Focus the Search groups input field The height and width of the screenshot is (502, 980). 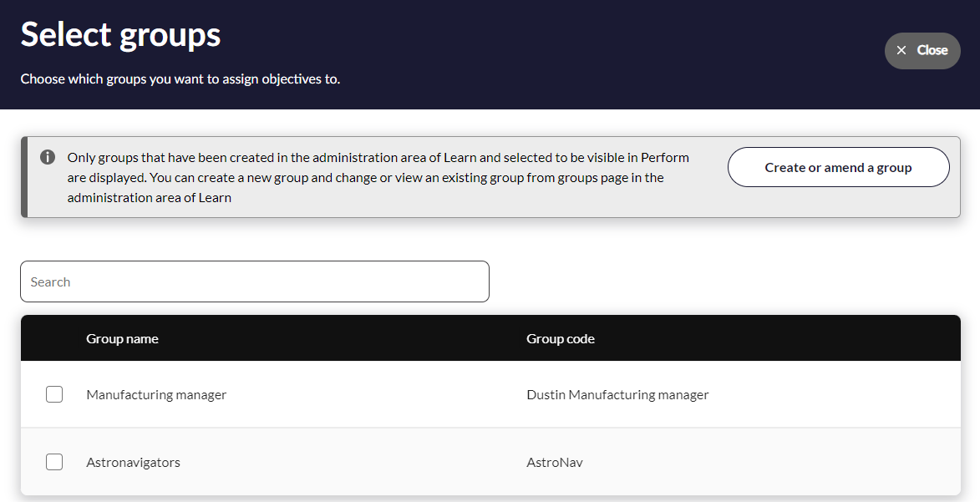255,281
